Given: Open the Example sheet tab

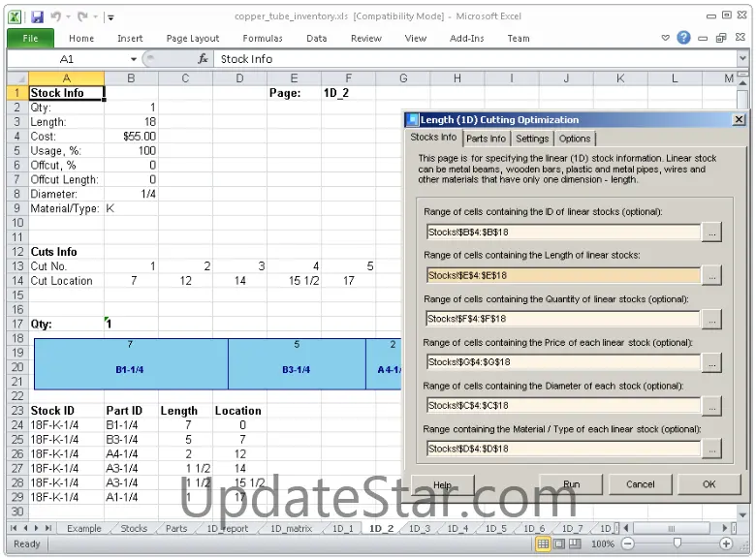Looking at the screenshot, I should 84,529.
